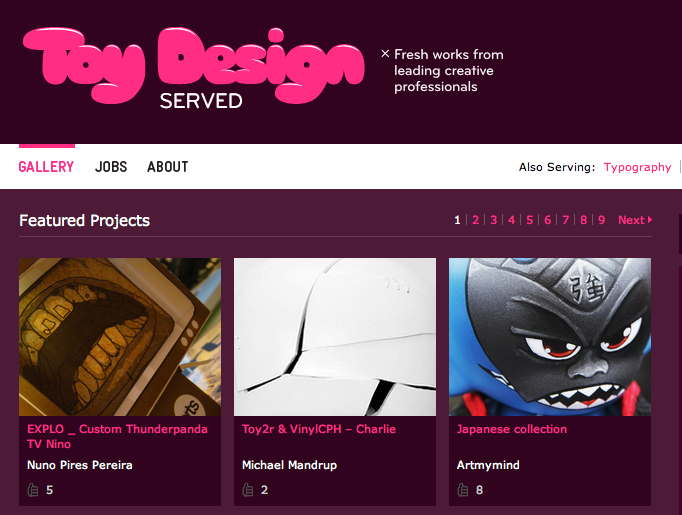Click the thumbs-up icon under Nuno Pires Pereira
Viewport: 682px width, 515px height.
point(33,490)
